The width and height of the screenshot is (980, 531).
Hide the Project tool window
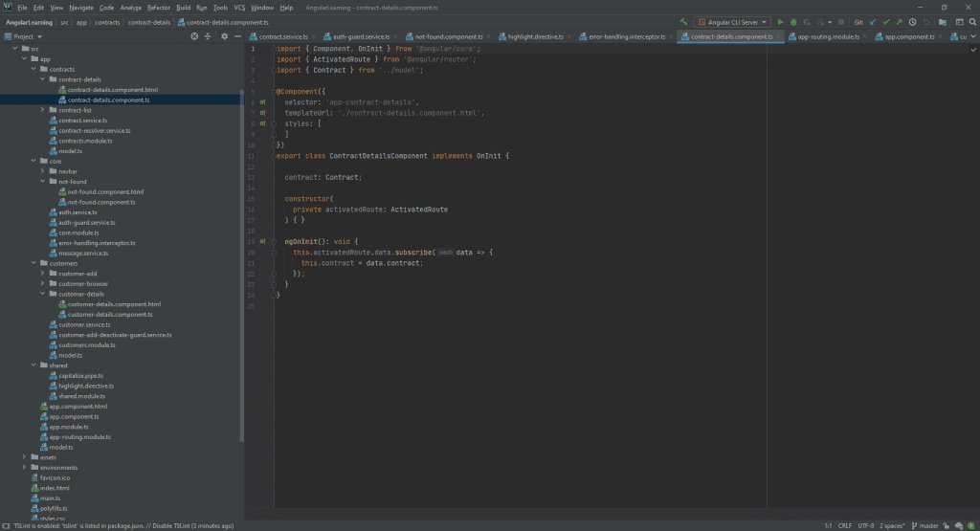pyautogui.click(x=237, y=36)
